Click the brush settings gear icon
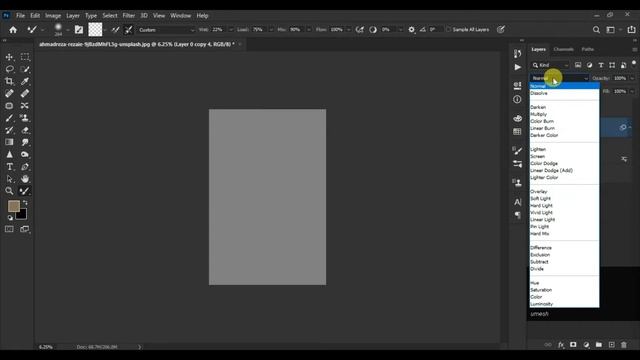640x360 pixels. 411,29
